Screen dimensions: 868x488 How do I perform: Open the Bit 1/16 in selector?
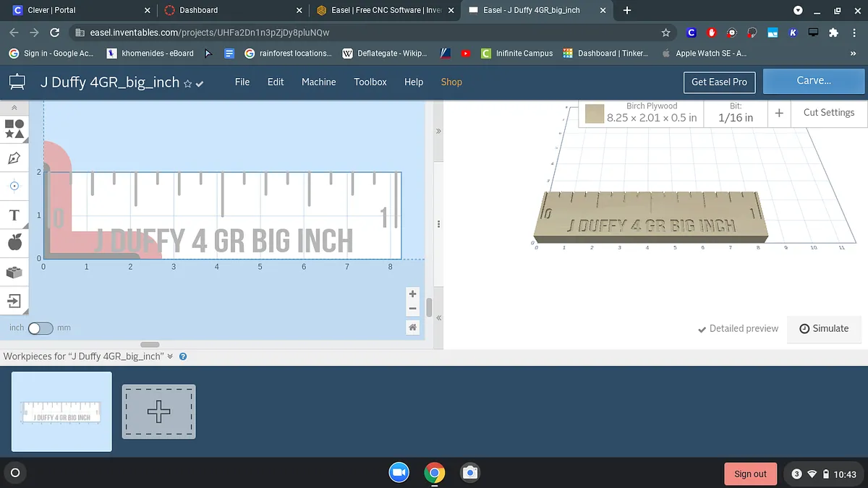(x=735, y=113)
